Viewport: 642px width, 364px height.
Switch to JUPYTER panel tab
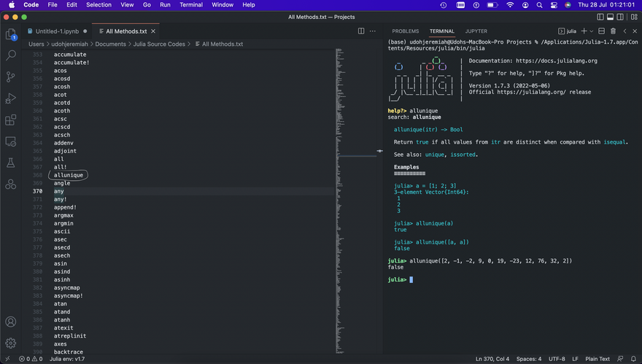[x=476, y=31]
